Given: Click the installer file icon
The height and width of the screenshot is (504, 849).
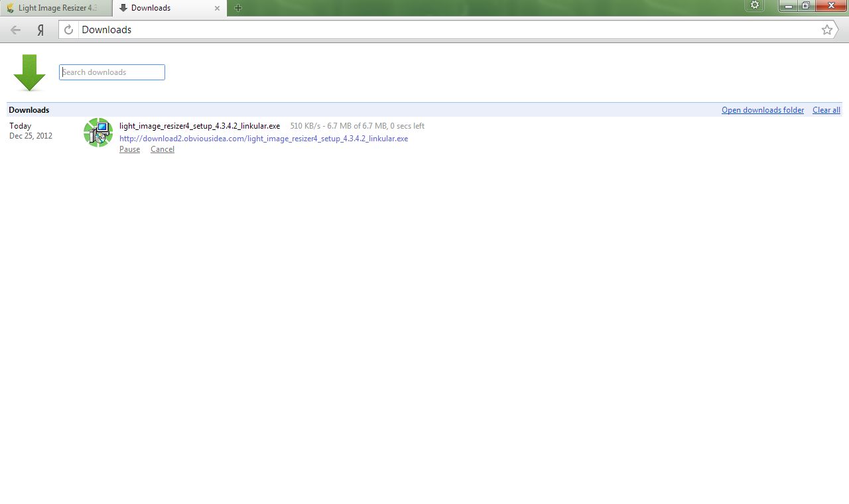Looking at the screenshot, I should pos(98,133).
